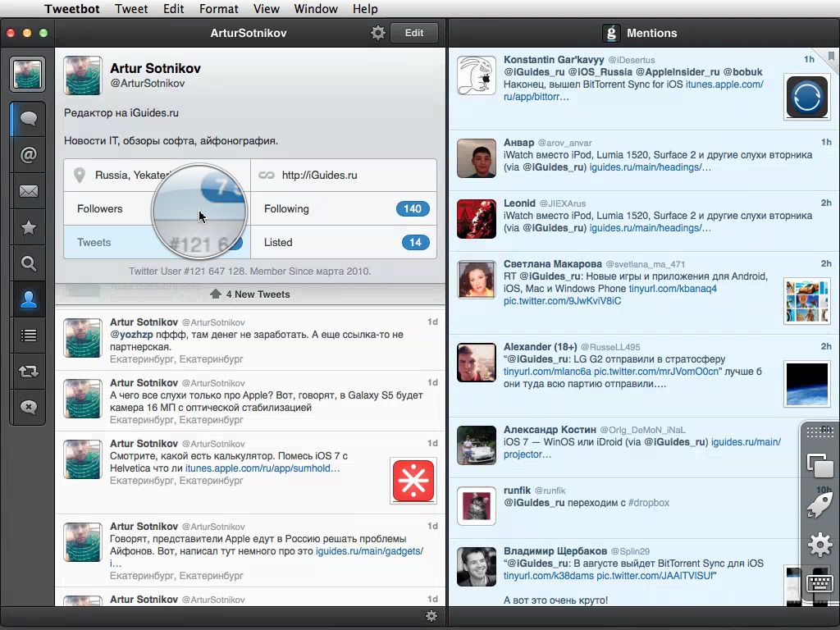Image resolution: width=840 pixels, height=630 pixels.
Task: Open Анвар's avatar in Mentions
Action: click(477, 158)
